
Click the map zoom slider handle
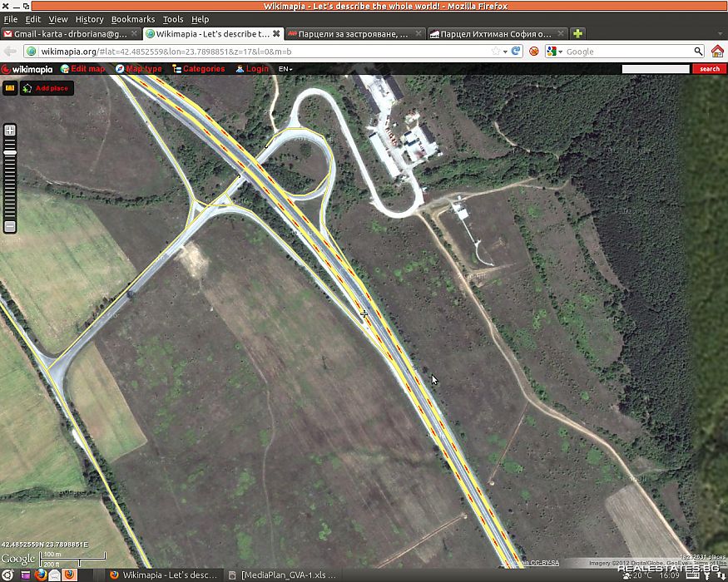(x=10, y=153)
